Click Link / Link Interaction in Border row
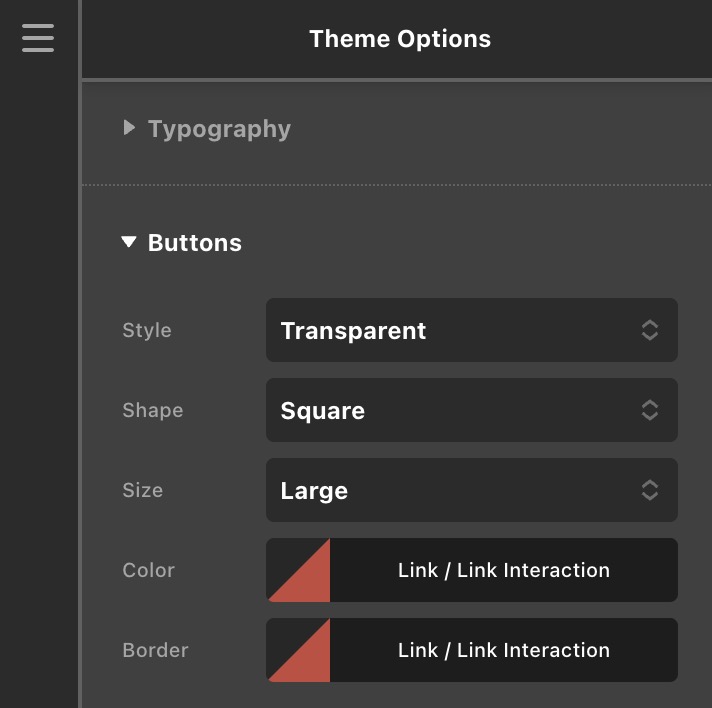 point(503,650)
